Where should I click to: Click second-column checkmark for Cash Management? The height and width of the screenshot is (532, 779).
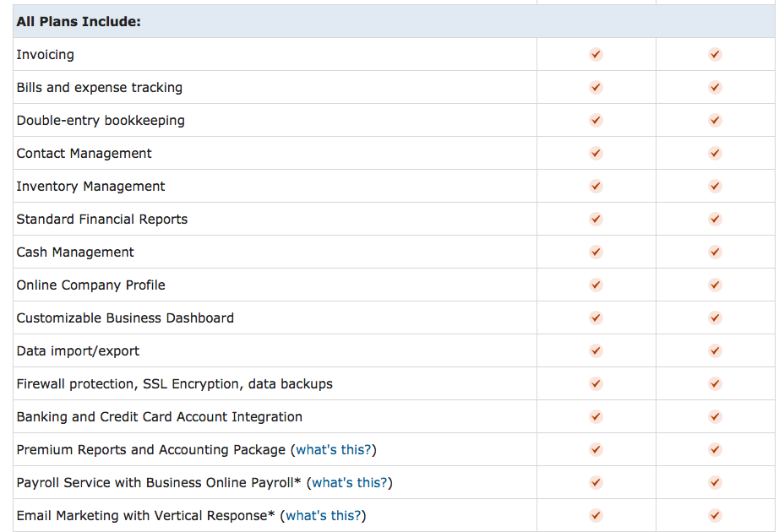[x=715, y=252]
